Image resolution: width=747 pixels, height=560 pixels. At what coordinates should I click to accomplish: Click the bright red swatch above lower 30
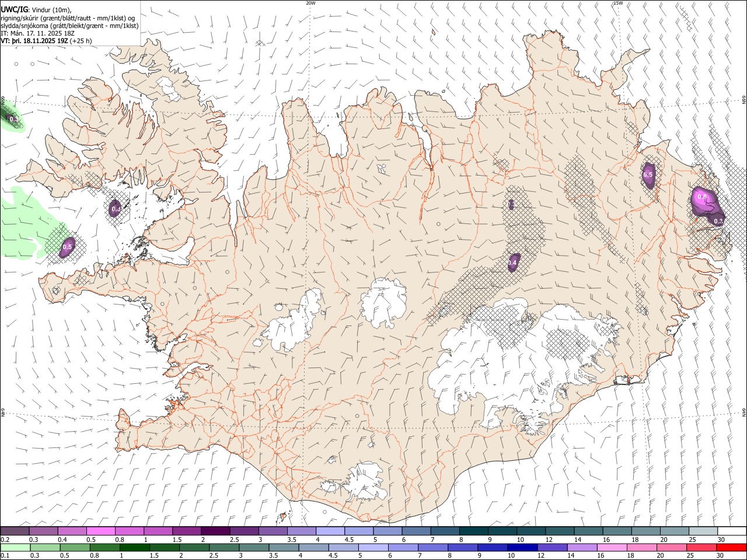click(x=732, y=547)
